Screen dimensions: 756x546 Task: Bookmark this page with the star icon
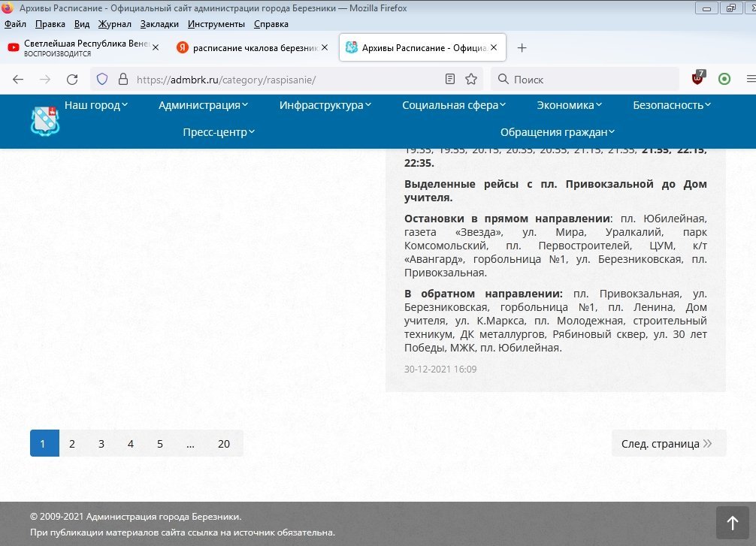tap(471, 79)
